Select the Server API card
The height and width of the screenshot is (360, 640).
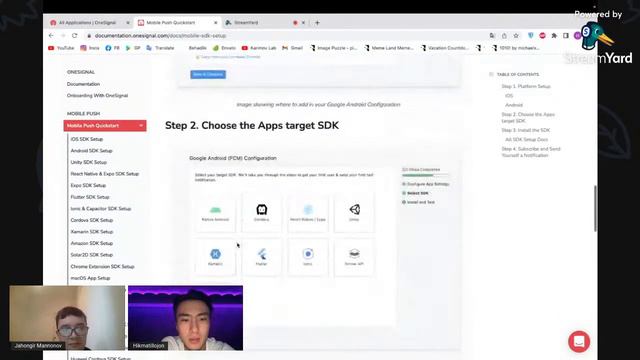pos(354,257)
